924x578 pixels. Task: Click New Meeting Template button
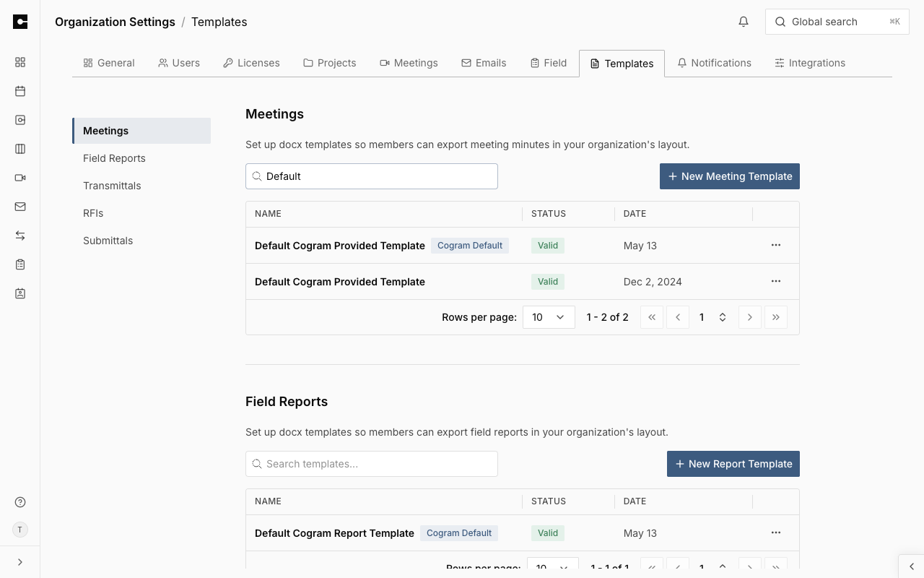pyautogui.click(x=730, y=176)
